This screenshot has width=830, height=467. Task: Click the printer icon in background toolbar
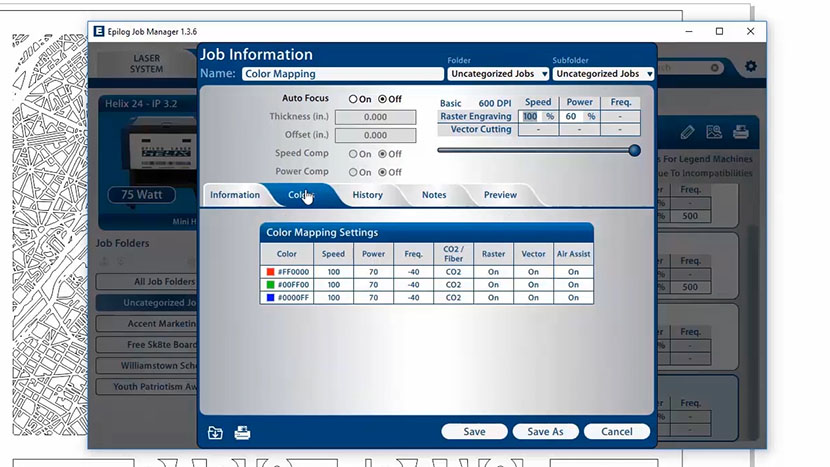pos(741,132)
